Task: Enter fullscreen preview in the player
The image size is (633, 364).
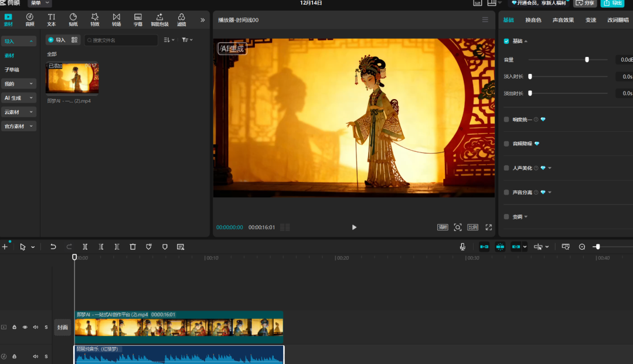Action: [x=488, y=227]
